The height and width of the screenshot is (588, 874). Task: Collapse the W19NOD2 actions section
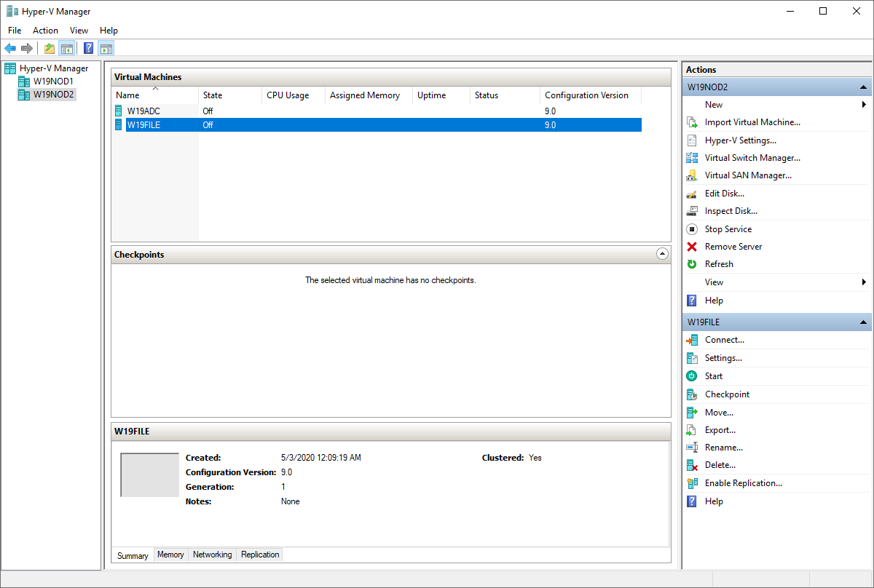click(x=863, y=87)
